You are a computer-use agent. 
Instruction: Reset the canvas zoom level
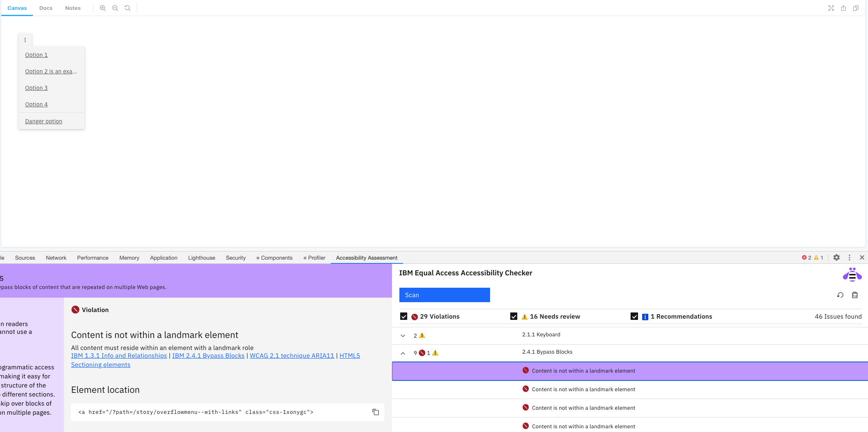click(127, 7)
